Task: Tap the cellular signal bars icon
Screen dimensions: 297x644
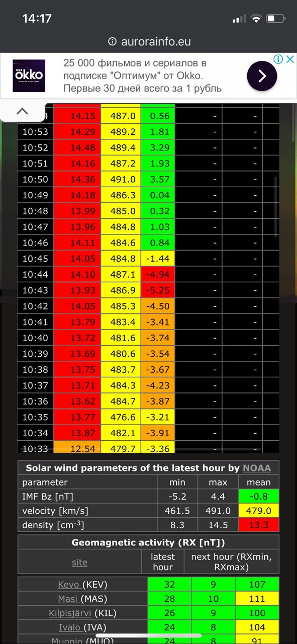Action: tap(239, 19)
